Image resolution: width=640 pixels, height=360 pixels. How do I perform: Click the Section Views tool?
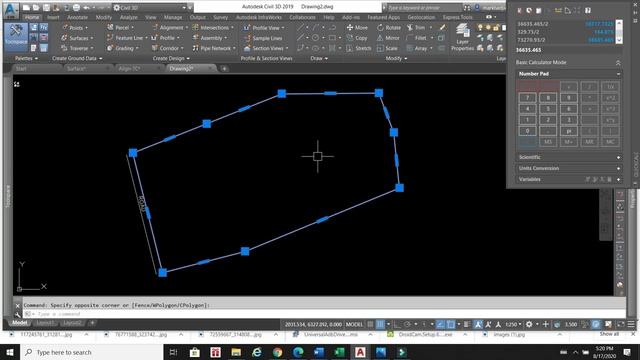point(266,48)
